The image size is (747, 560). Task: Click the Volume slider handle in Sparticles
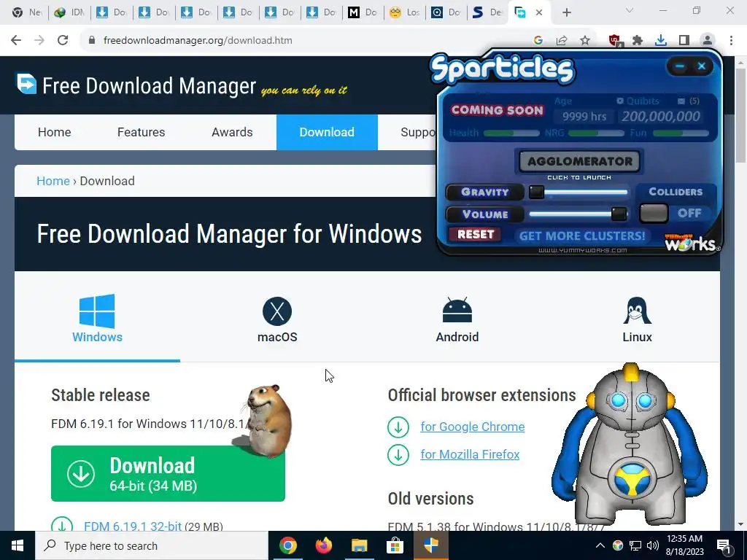pyautogui.click(x=619, y=214)
